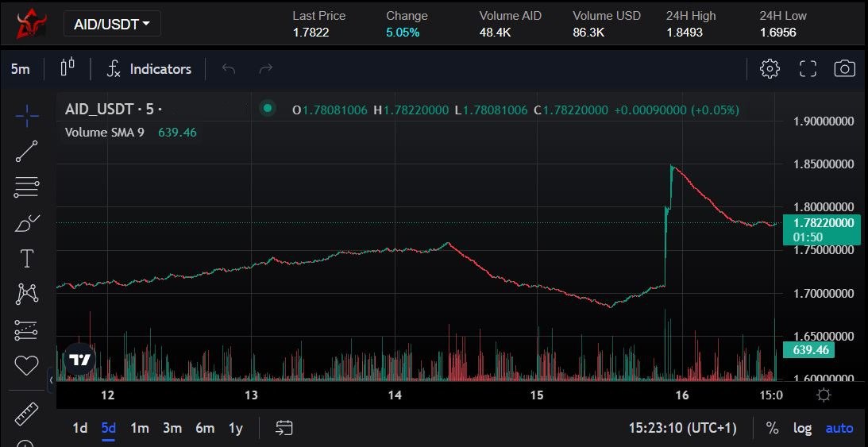Open timezone menu at 15:23:10 (UTC+1)
868x447 pixels.
[682, 428]
